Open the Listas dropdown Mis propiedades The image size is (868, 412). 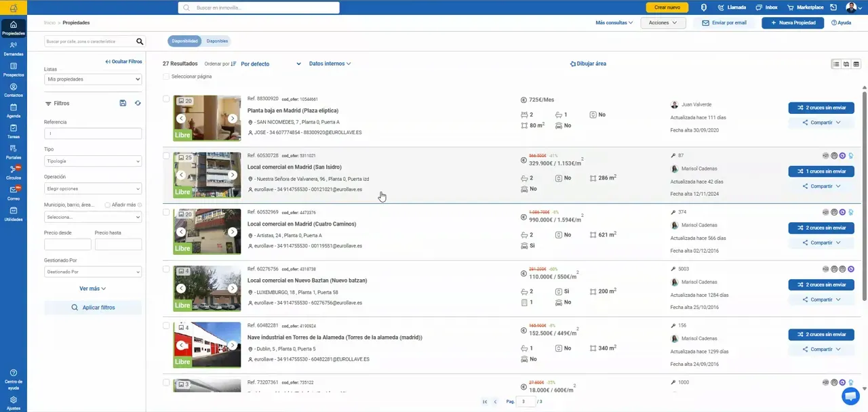93,79
